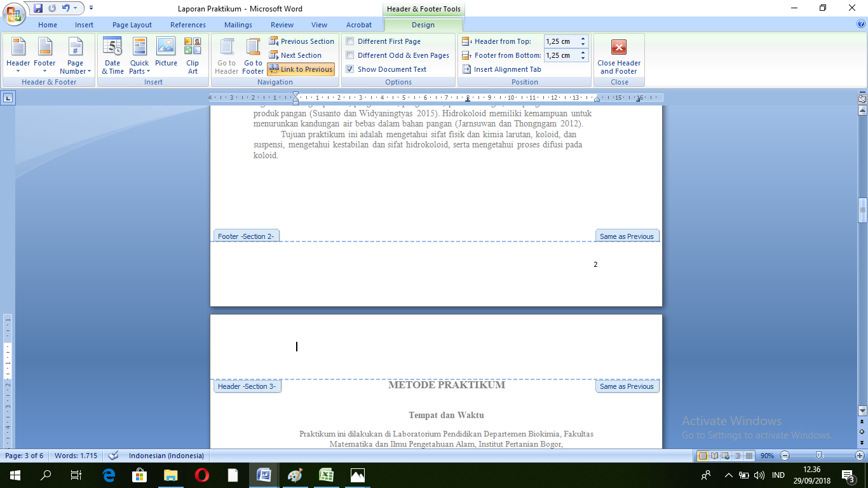
Task: Open Clip Art insert tool
Action: point(193,56)
